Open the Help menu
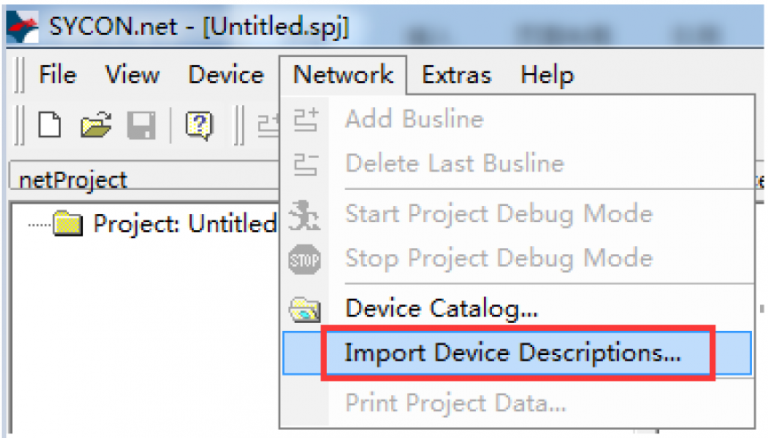The image size is (768, 438). pos(547,75)
